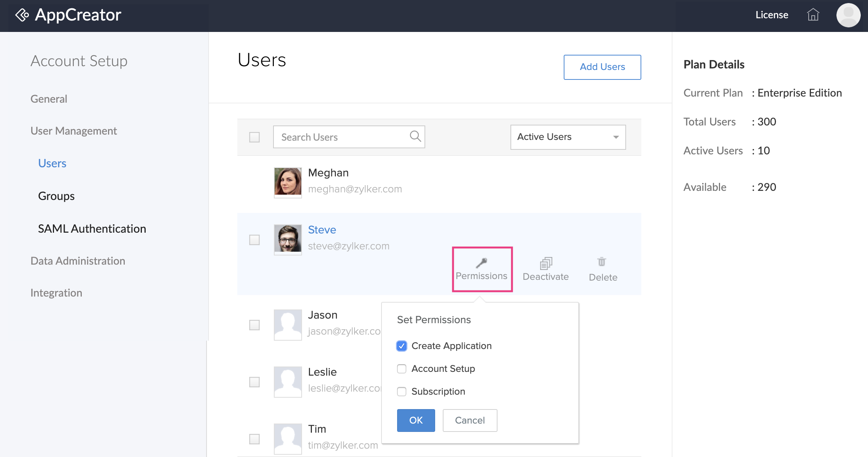Enable the Subscription permission
868x457 pixels.
click(x=401, y=391)
